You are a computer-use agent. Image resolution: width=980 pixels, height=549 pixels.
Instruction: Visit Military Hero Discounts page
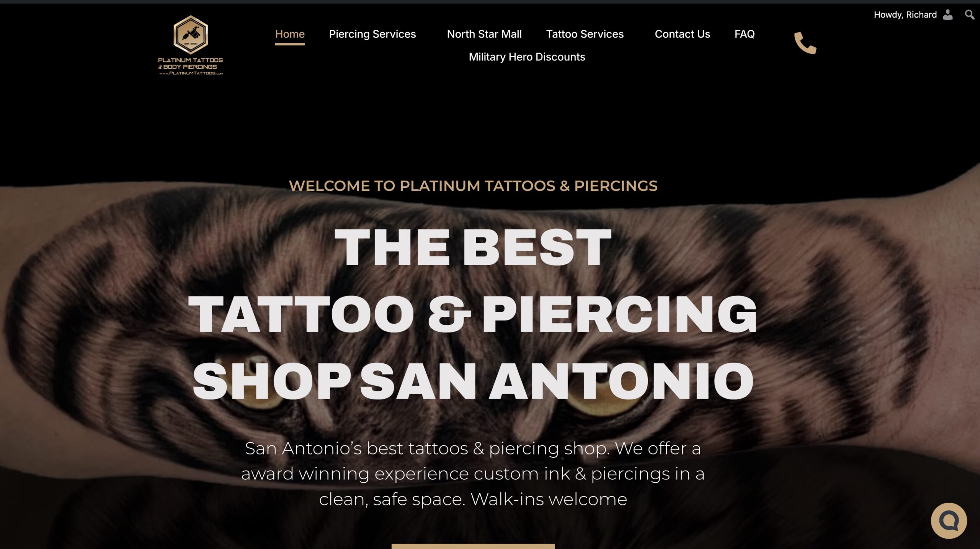pos(527,57)
